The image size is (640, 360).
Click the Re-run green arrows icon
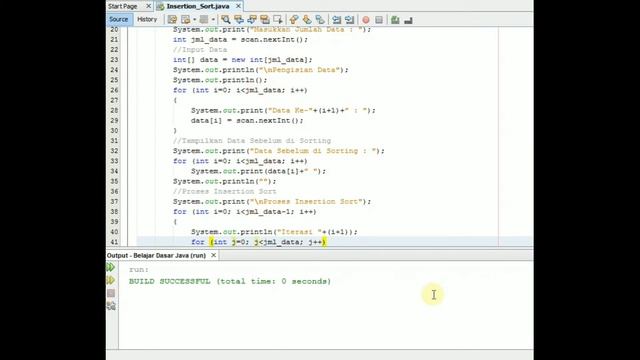coord(111,267)
